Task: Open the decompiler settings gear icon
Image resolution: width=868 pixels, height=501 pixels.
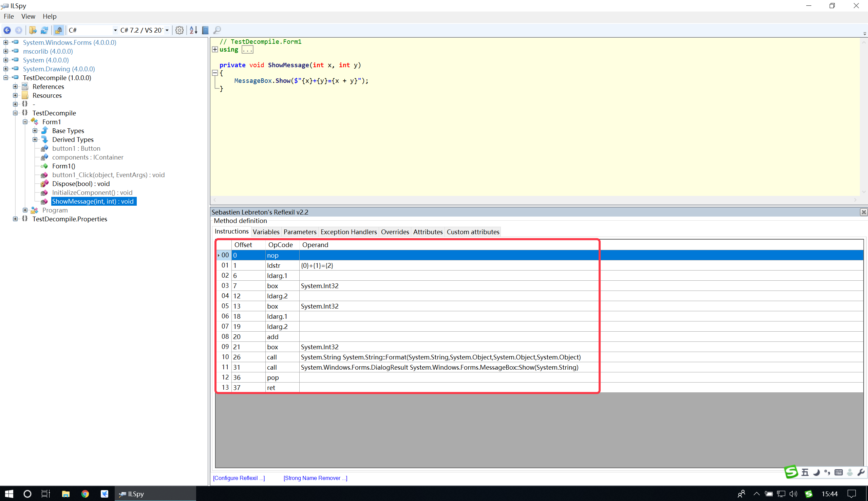Action: point(179,30)
